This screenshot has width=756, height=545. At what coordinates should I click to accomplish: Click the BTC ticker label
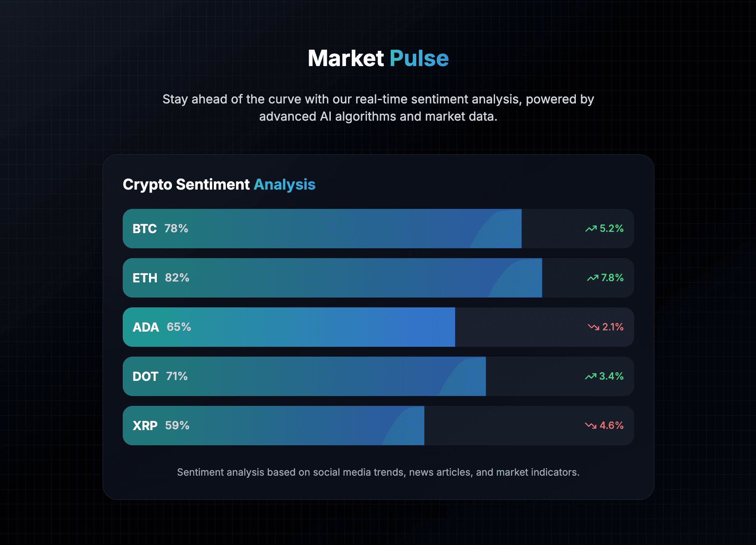coord(144,229)
